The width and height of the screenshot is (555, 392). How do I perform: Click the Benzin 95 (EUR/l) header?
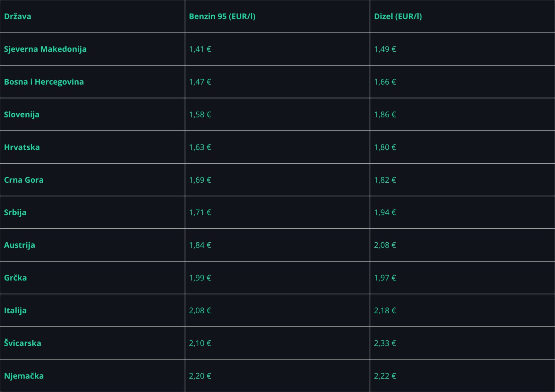point(222,16)
